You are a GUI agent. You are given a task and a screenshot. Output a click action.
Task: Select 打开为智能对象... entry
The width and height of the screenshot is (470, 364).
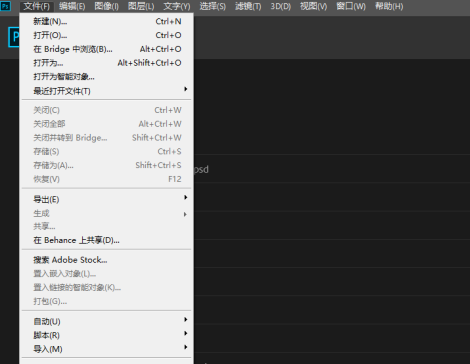click(107, 77)
